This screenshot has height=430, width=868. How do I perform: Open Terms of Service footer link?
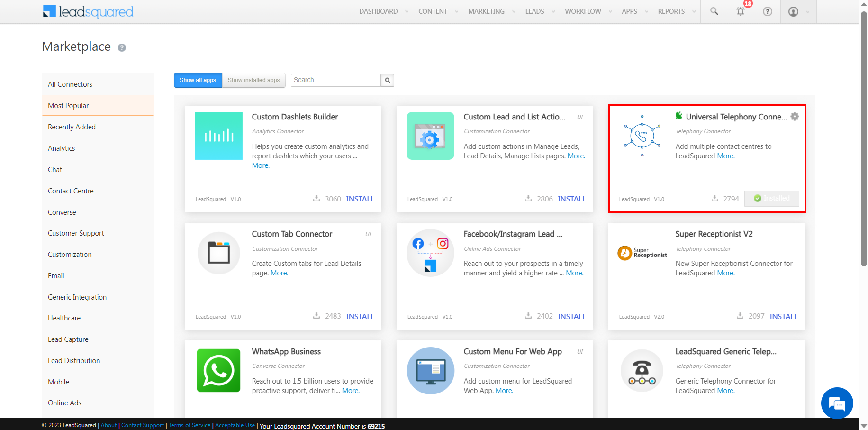pyautogui.click(x=190, y=425)
